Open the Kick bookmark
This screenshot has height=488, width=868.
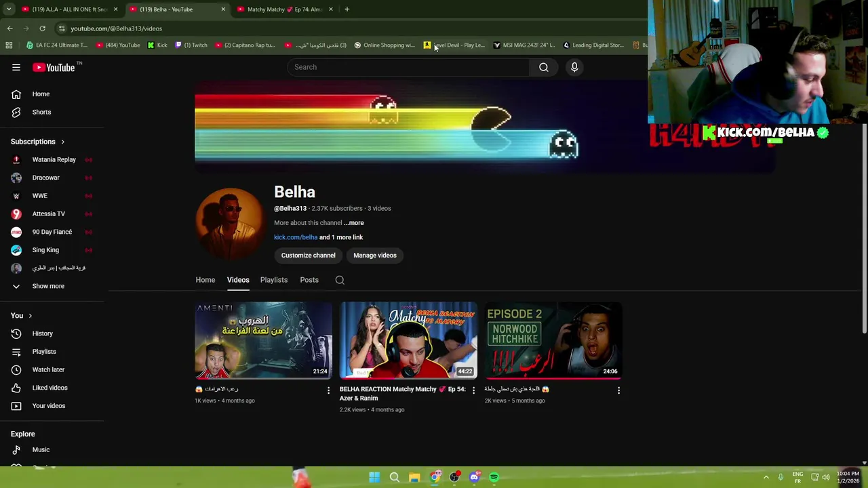click(x=157, y=45)
